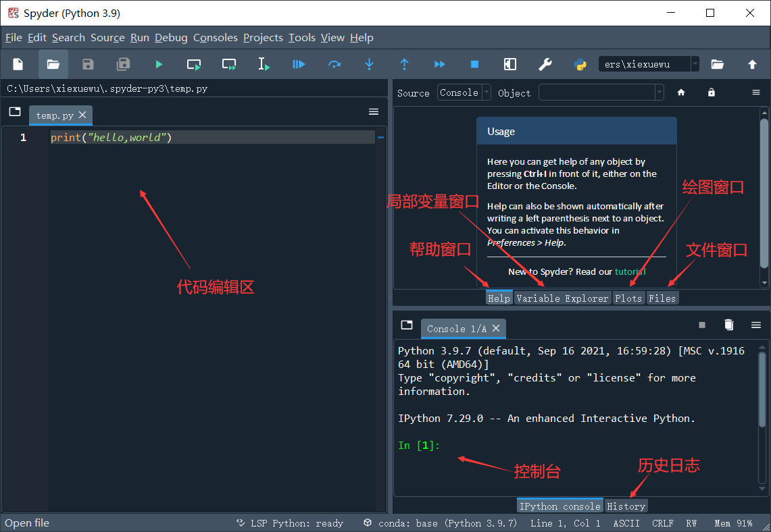Browse for a working directory folder icon
The height and width of the screenshot is (532, 771).
pos(718,64)
